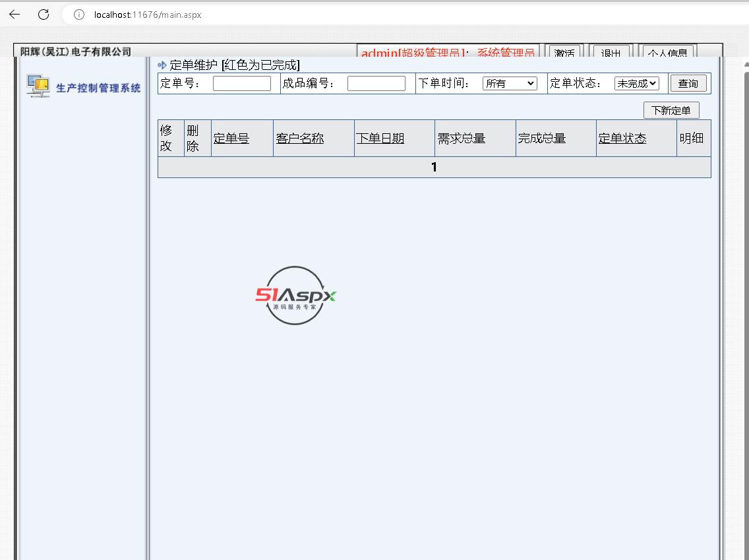
Task: Sort by 定单号 column header
Action: pos(231,139)
